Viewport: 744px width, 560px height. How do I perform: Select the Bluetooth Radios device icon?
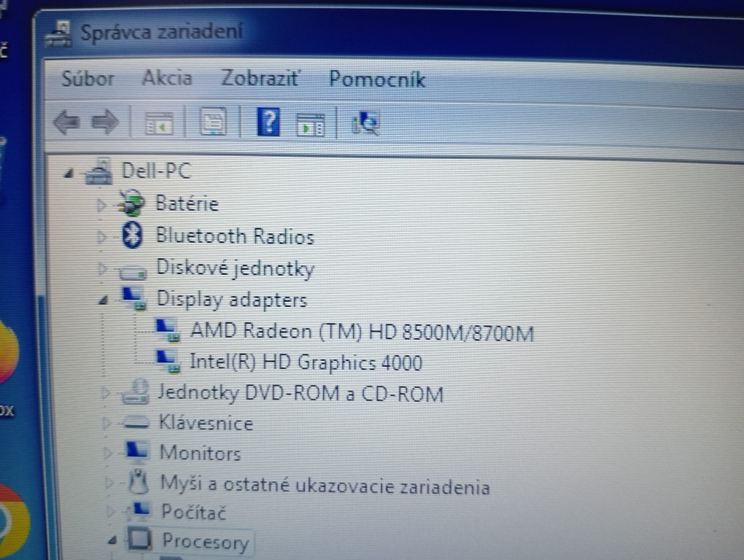pyautogui.click(x=131, y=236)
